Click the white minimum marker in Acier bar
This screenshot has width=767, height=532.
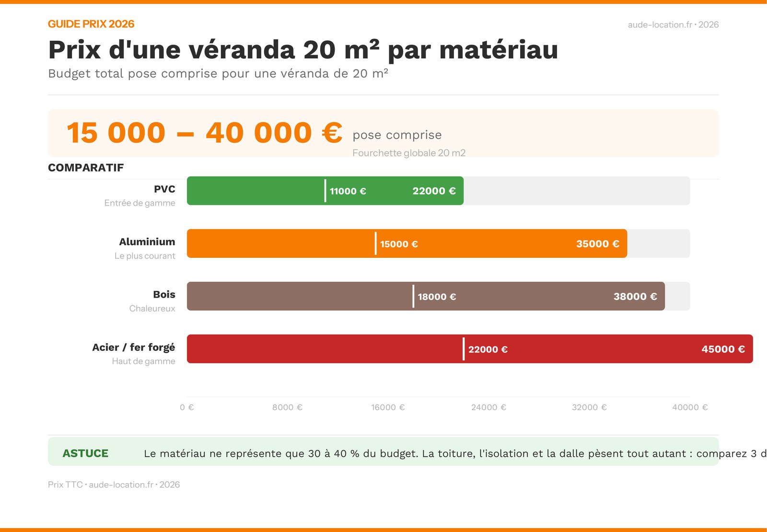464,349
